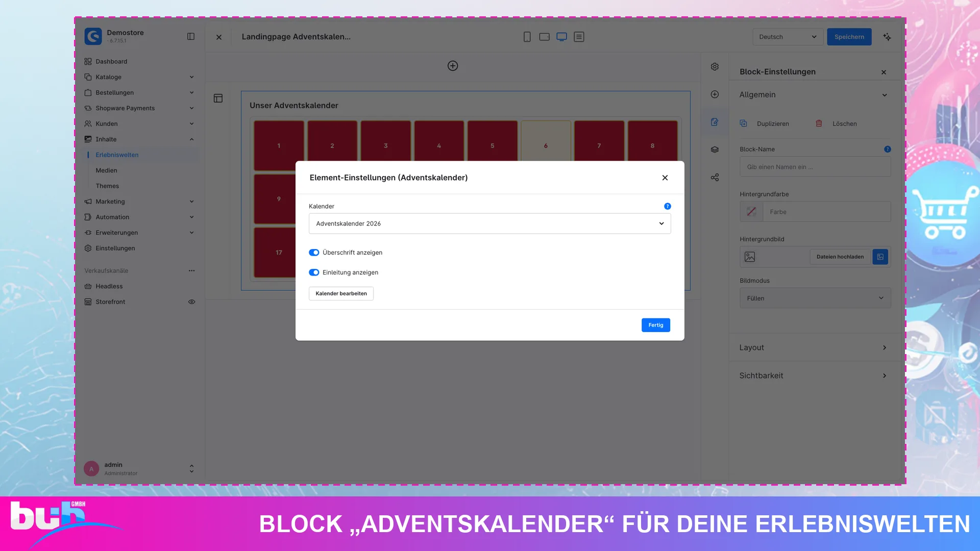Switch to mobile phone preview icon
The height and width of the screenshot is (551, 980).
coord(527,37)
